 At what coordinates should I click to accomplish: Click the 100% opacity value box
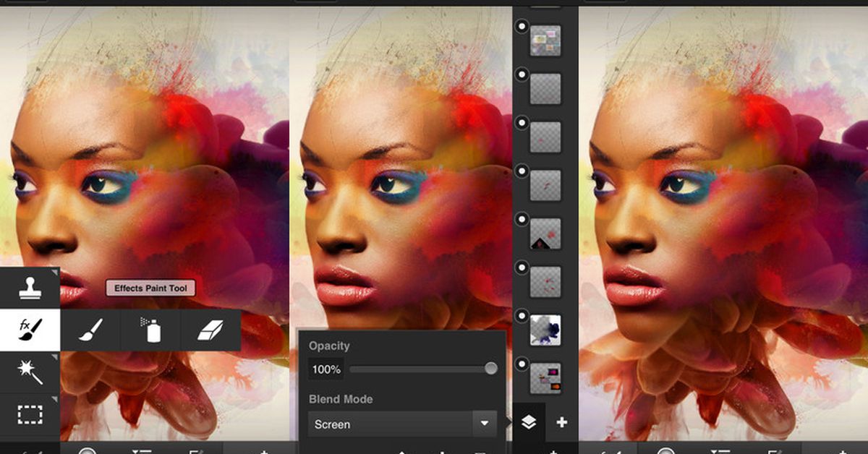coord(326,369)
